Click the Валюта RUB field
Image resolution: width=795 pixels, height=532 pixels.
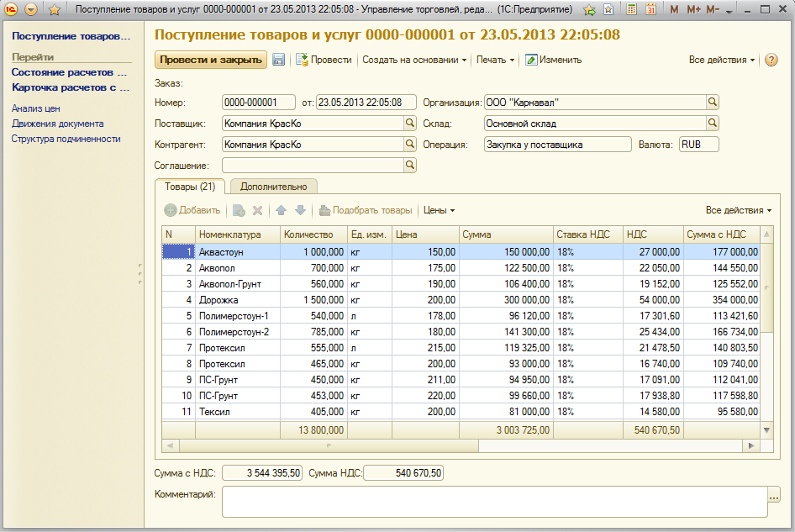698,144
